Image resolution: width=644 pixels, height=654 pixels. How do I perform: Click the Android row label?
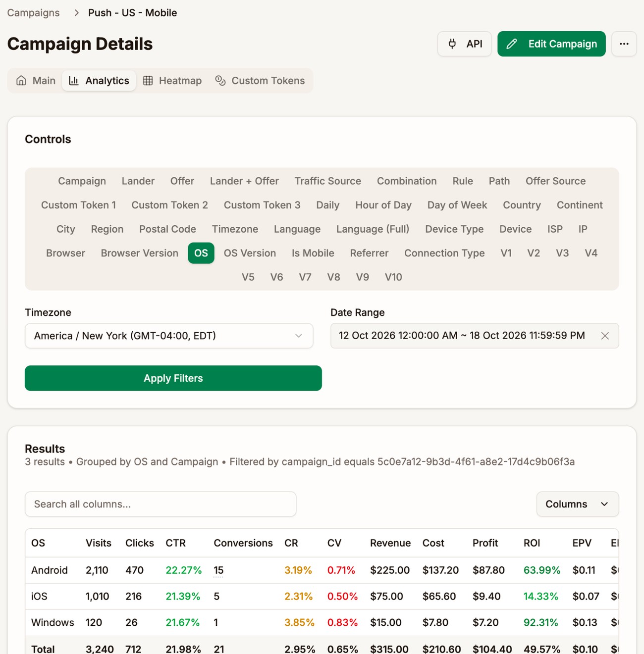click(x=50, y=570)
